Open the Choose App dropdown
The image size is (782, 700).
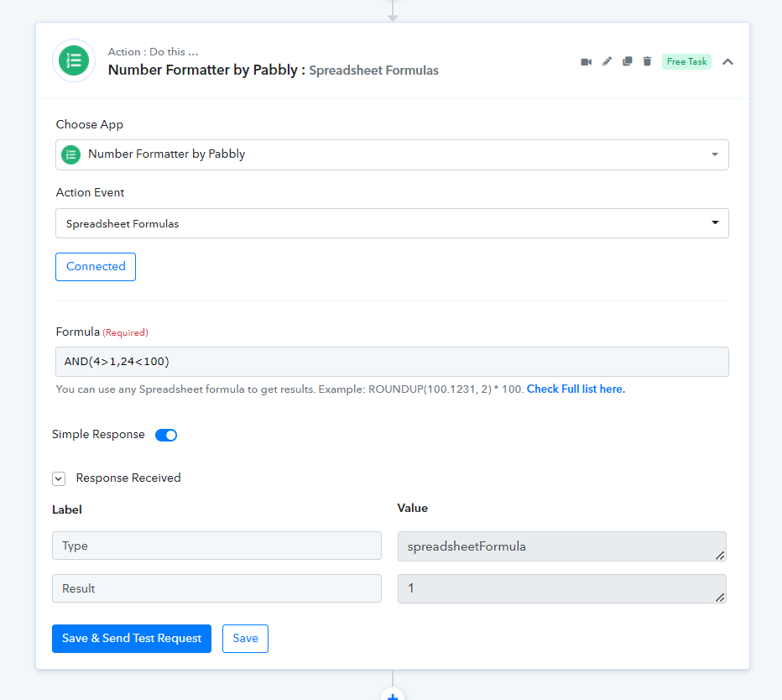click(392, 154)
